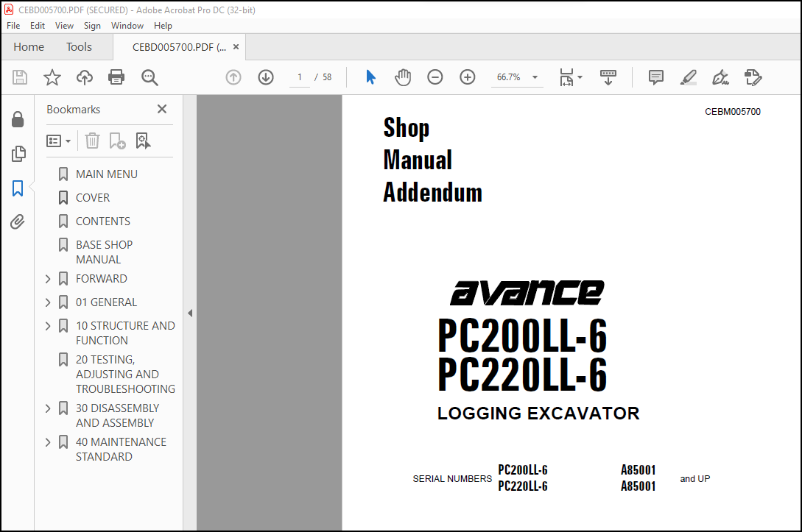Switch to the Home tab
Screen dimensions: 802x532
tap(29, 47)
